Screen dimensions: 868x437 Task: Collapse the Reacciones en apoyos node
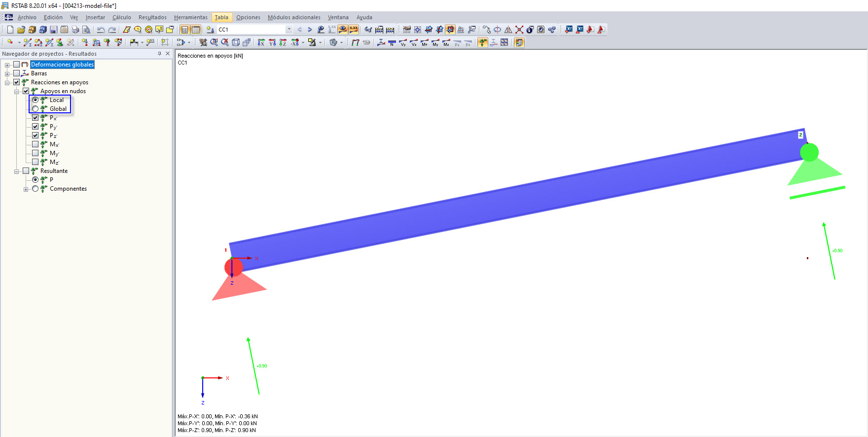[x=7, y=83]
